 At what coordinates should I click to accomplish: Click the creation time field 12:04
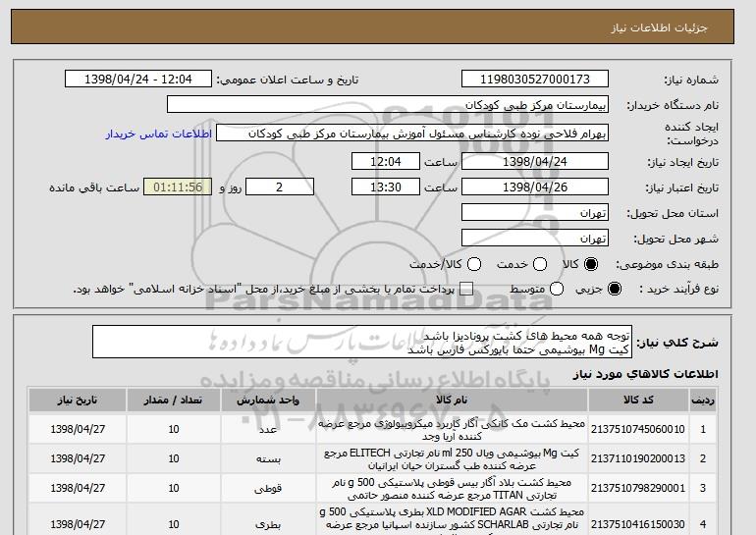[386, 161]
